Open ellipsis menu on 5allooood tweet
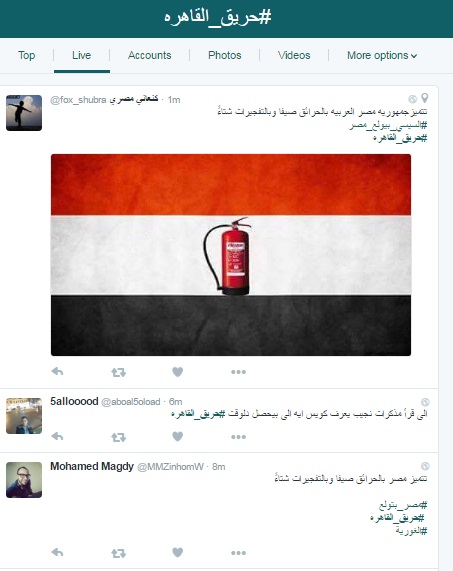453x571 pixels. tap(239, 437)
